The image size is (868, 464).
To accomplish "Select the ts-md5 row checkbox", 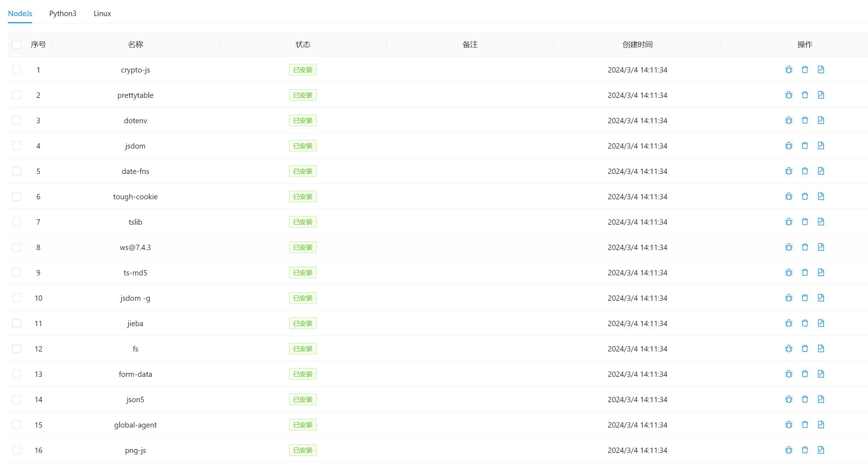I will [16, 273].
